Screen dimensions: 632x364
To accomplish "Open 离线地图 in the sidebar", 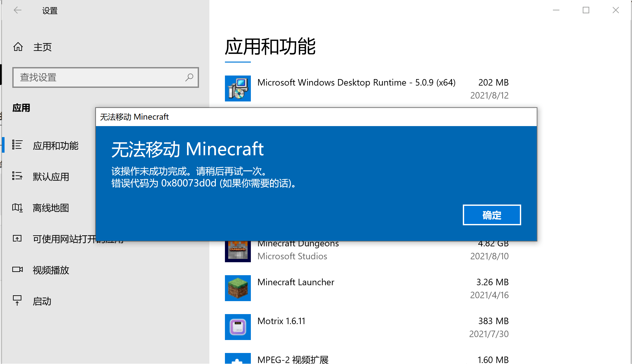I will click(51, 208).
